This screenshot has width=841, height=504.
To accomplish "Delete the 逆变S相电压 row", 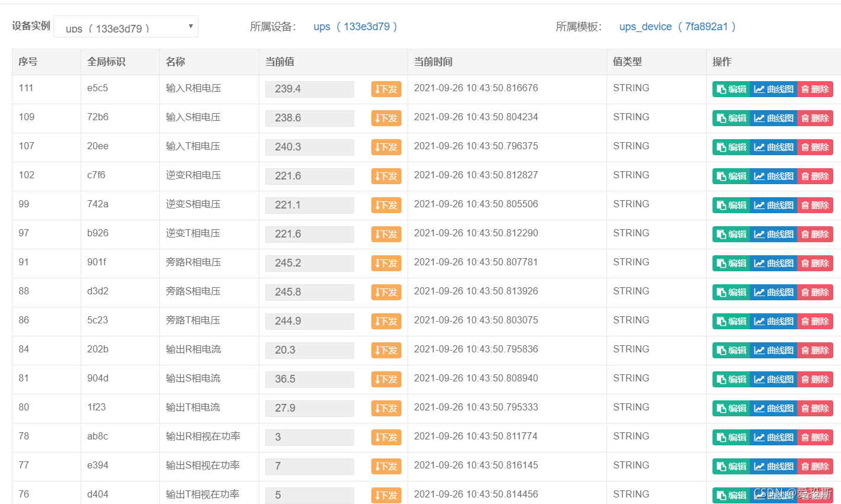I will (815, 205).
